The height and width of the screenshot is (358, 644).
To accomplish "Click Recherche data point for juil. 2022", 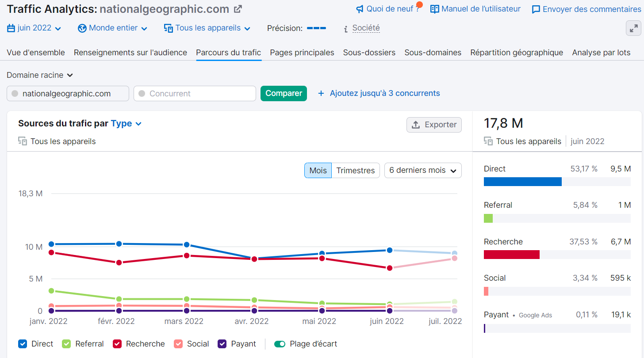I will (x=454, y=258).
